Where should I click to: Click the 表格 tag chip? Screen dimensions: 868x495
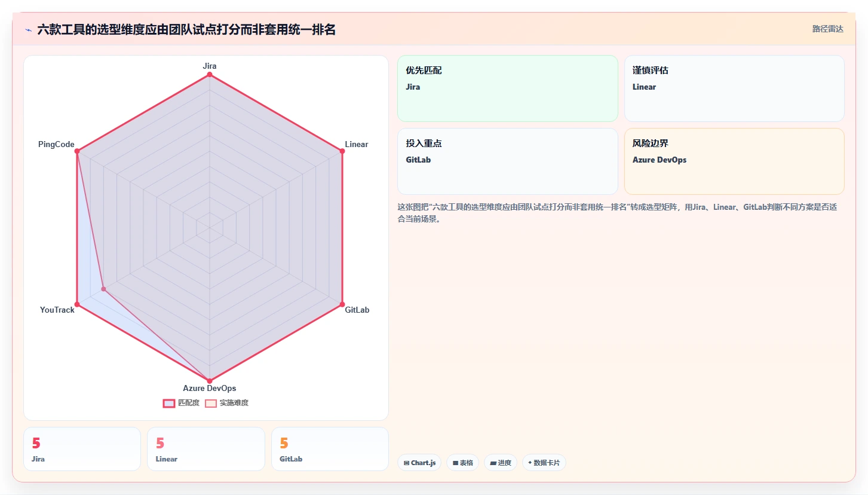(462, 463)
